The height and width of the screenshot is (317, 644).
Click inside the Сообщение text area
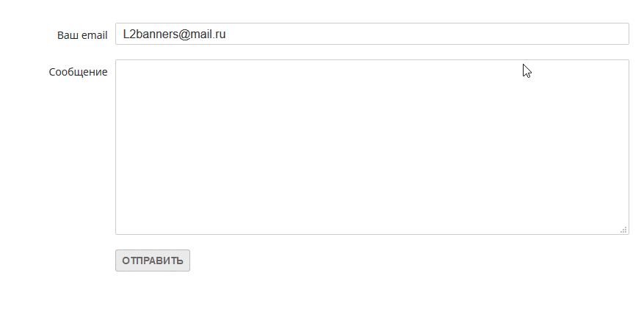click(x=372, y=147)
